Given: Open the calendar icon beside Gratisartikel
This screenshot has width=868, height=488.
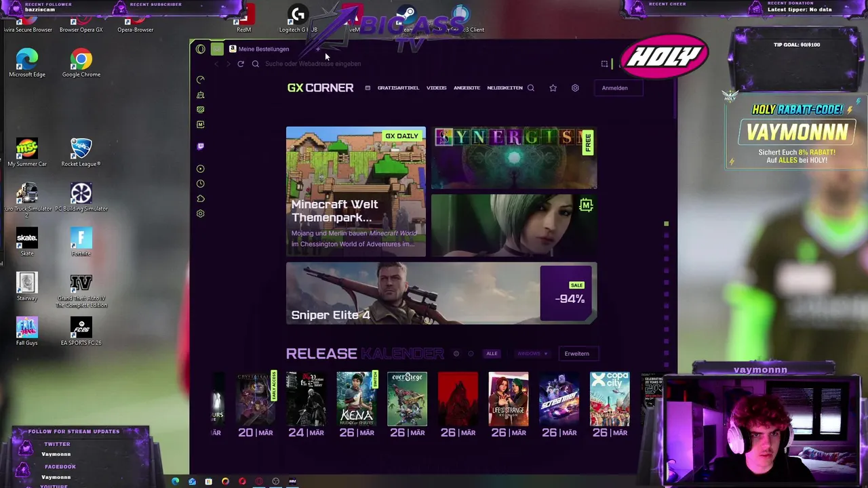Looking at the screenshot, I should tap(368, 88).
